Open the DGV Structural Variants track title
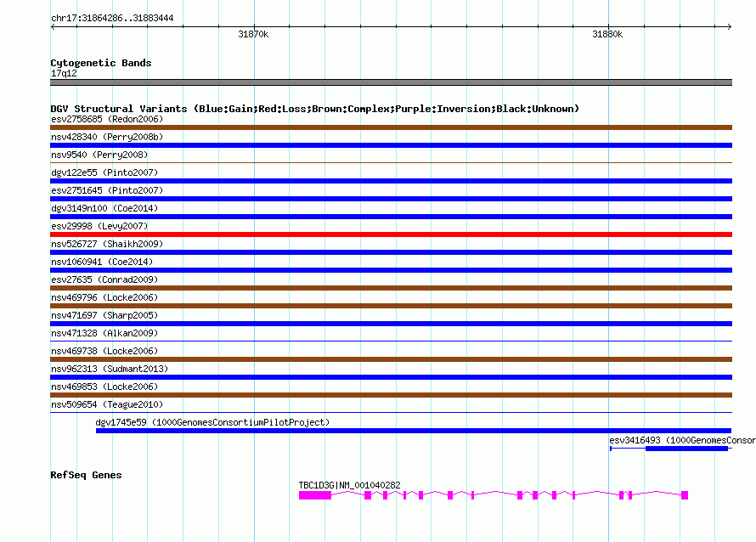The width and height of the screenshot is (756, 542). coord(315,109)
